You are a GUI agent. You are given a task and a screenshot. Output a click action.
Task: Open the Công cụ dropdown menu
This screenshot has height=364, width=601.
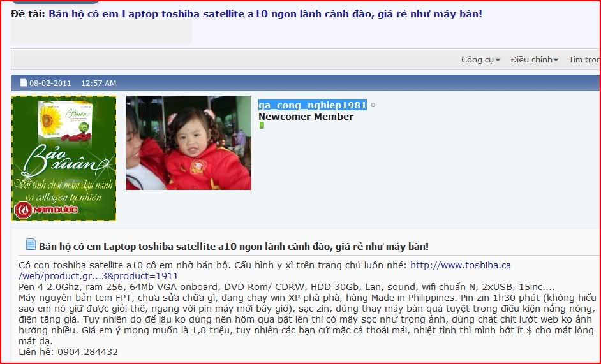pos(480,60)
